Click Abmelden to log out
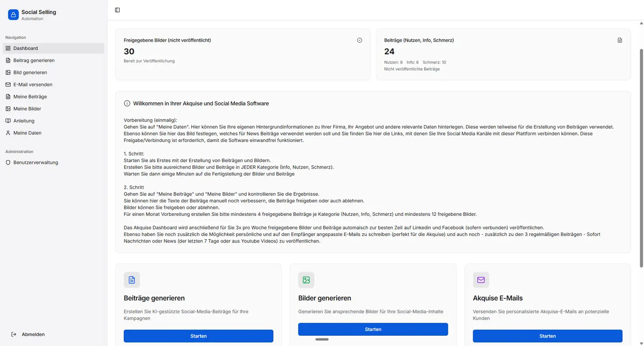Image resolution: width=644 pixels, height=346 pixels. click(x=33, y=334)
